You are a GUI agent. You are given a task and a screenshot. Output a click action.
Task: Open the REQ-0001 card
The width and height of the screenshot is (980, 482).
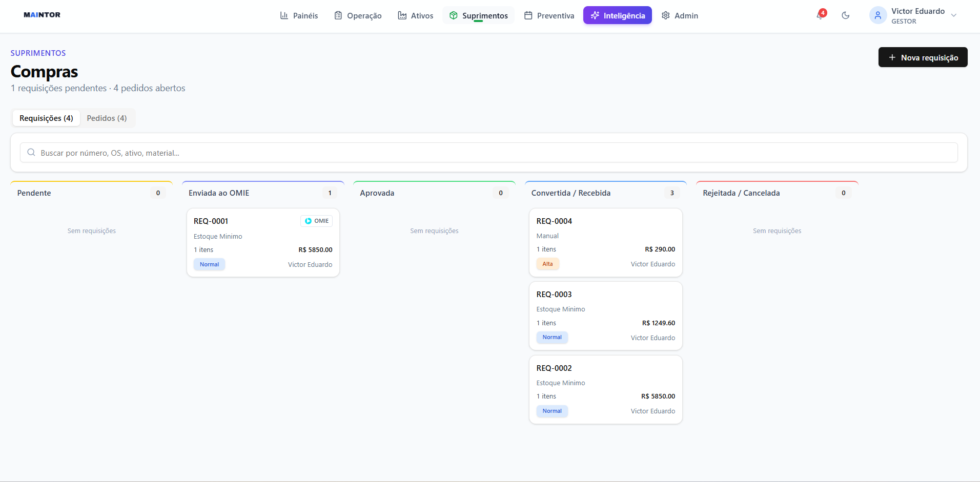point(263,243)
